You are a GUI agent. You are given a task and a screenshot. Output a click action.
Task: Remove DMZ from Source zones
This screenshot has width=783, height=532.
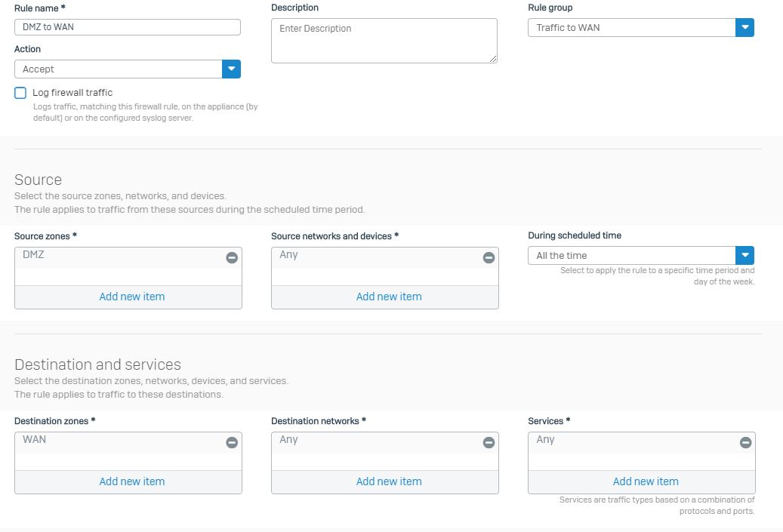[x=232, y=257]
